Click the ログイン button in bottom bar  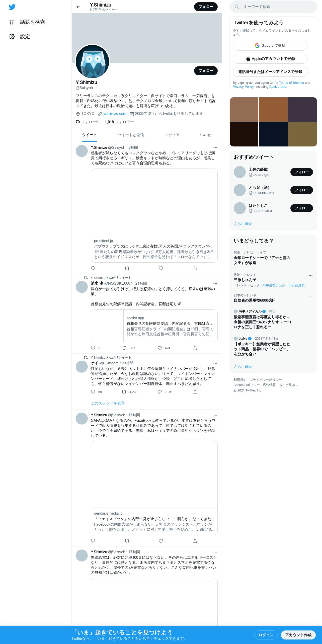point(266,635)
